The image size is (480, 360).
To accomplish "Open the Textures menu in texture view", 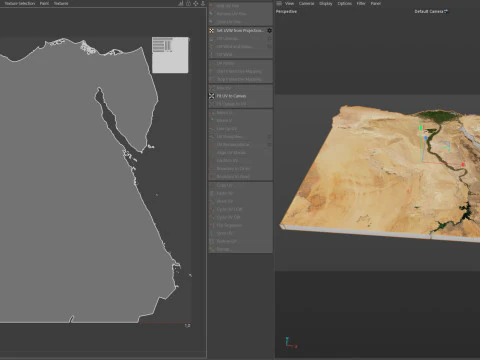I will [61, 3].
